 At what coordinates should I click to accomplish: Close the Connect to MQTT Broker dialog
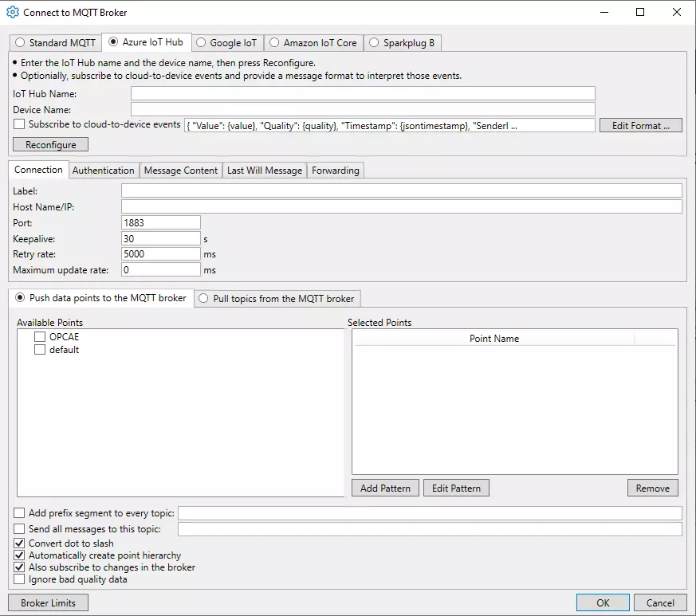point(677,12)
